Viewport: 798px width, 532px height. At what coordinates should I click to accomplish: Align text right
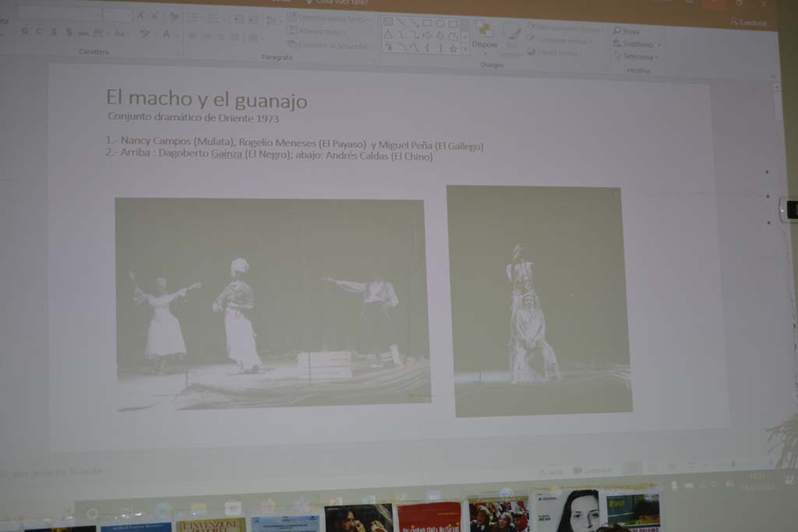[221, 37]
